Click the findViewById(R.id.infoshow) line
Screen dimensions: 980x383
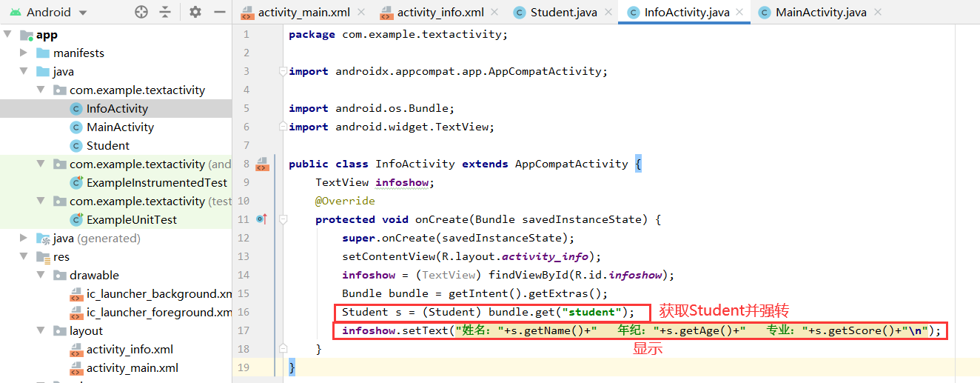509,275
